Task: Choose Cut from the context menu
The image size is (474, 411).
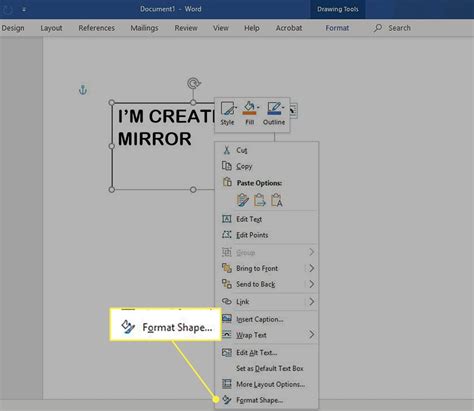Action: pos(267,150)
